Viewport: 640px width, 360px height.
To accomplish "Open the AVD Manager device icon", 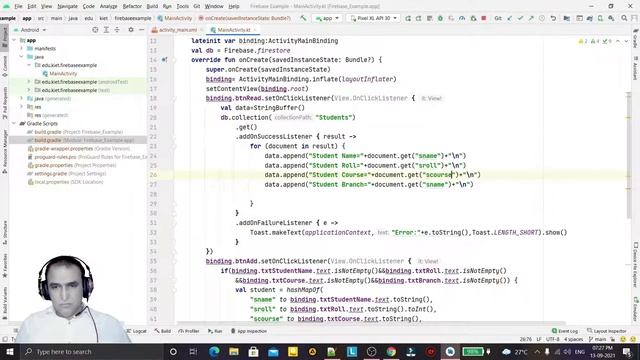I will 600,18.
